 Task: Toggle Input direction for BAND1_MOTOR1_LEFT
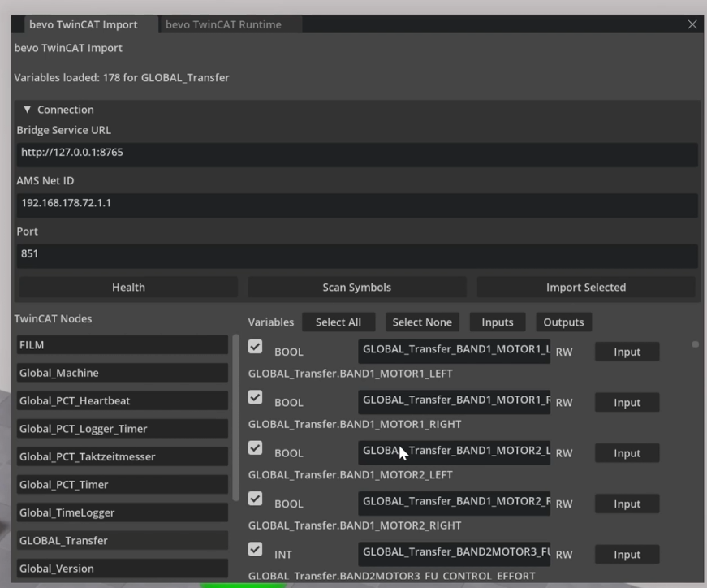[627, 352]
